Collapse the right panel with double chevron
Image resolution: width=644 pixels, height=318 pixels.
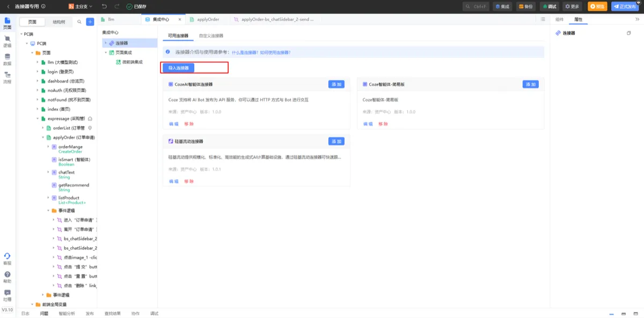(638, 19)
